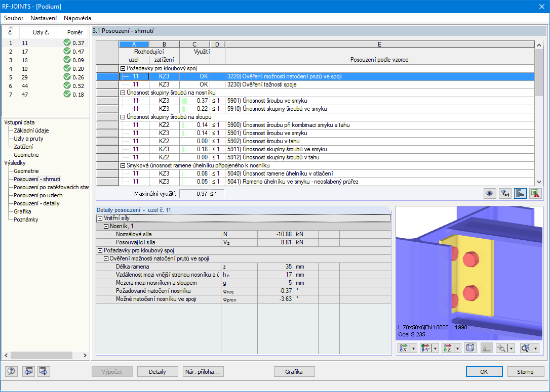Click green check status for node 16
This screenshot has width=550, height=392.
click(67, 60)
